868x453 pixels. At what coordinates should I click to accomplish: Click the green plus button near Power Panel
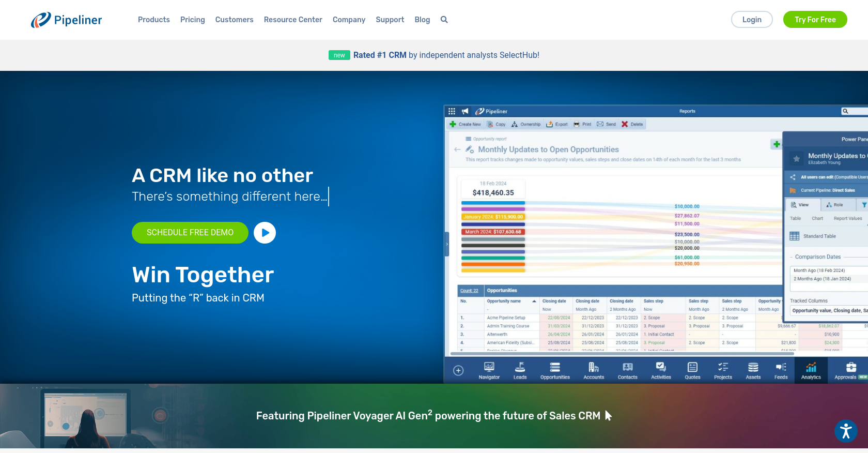(776, 144)
